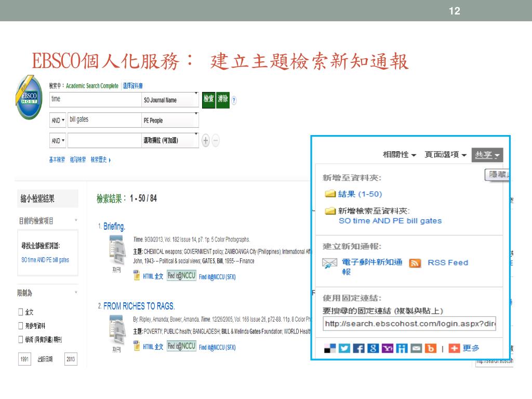Collapse the 目前的檢索項目 section
Viewport: 532px width, 399px height.
(76, 220)
